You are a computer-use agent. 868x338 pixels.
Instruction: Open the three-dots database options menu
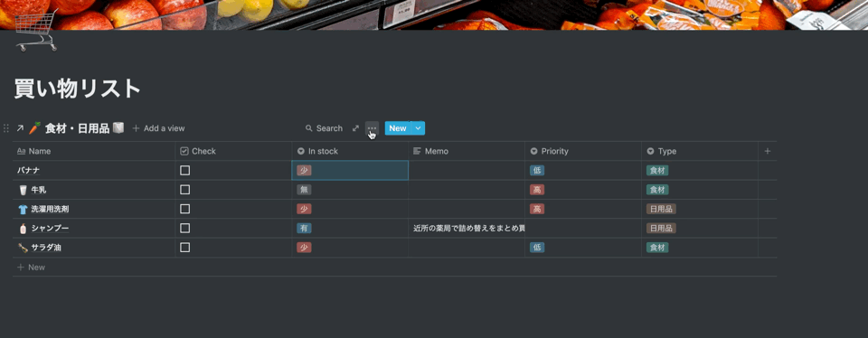(x=372, y=127)
